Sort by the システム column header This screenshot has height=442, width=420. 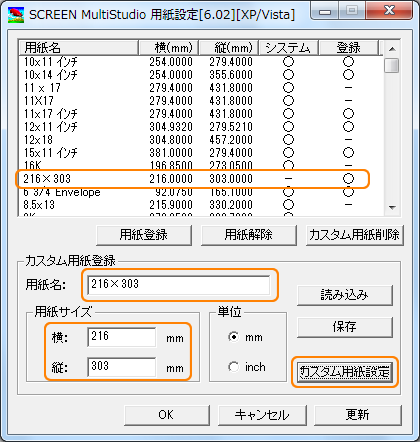pyautogui.click(x=289, y=48)
